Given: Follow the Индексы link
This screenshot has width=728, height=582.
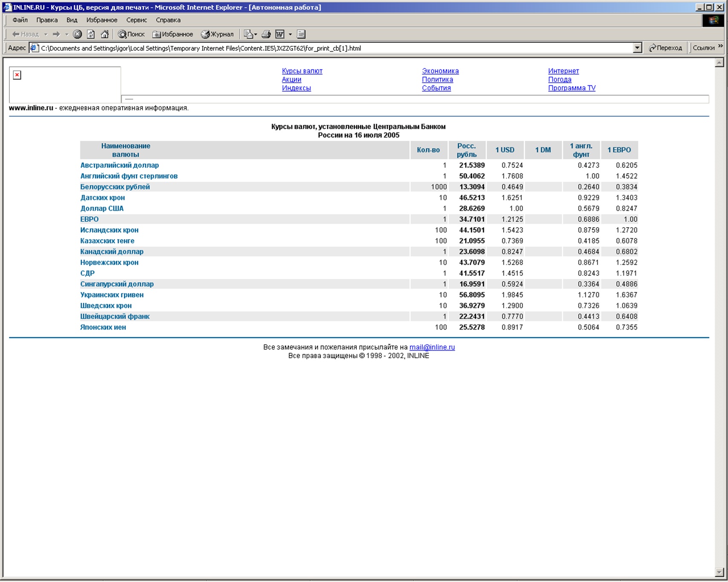Looking at the screenshot, I should (296, 88).
